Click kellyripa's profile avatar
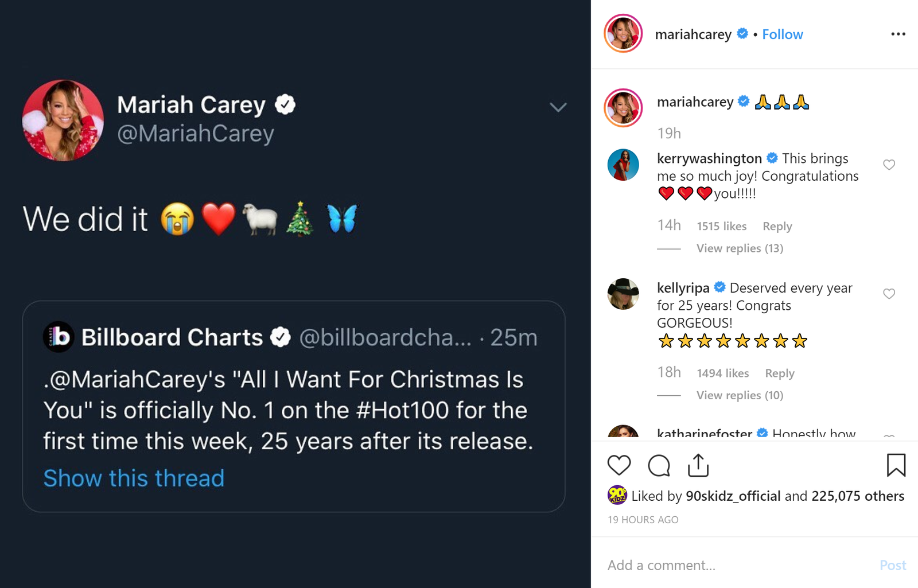Viewport: 918px width, 588px height. [623, 294]
